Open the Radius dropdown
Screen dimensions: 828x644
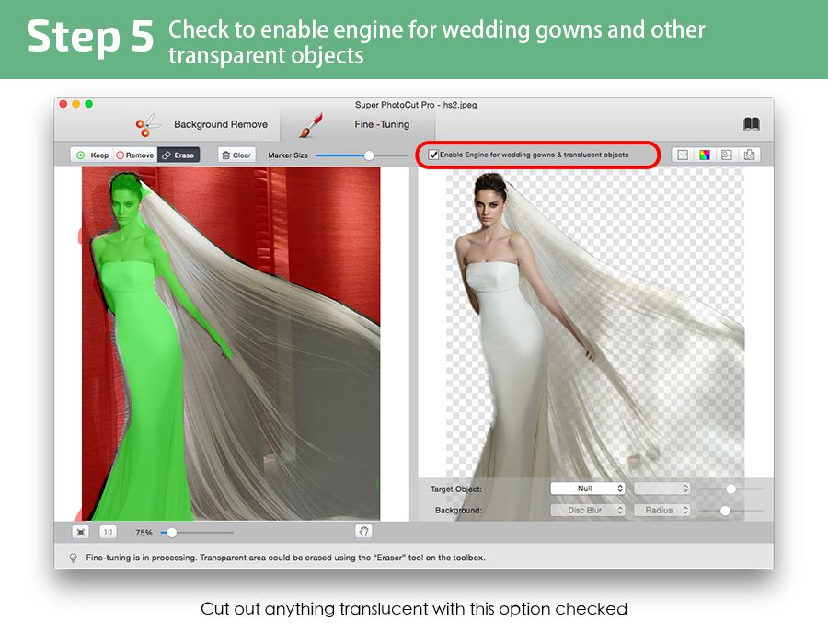point(661,510)
